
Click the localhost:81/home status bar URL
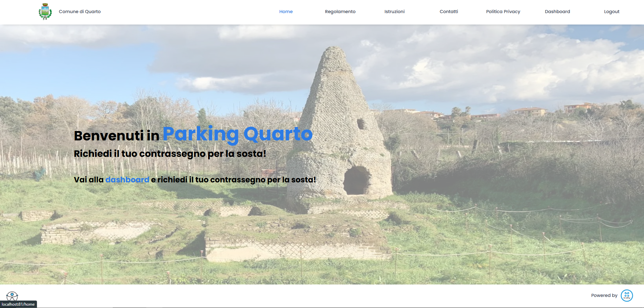tap(18, 304)
